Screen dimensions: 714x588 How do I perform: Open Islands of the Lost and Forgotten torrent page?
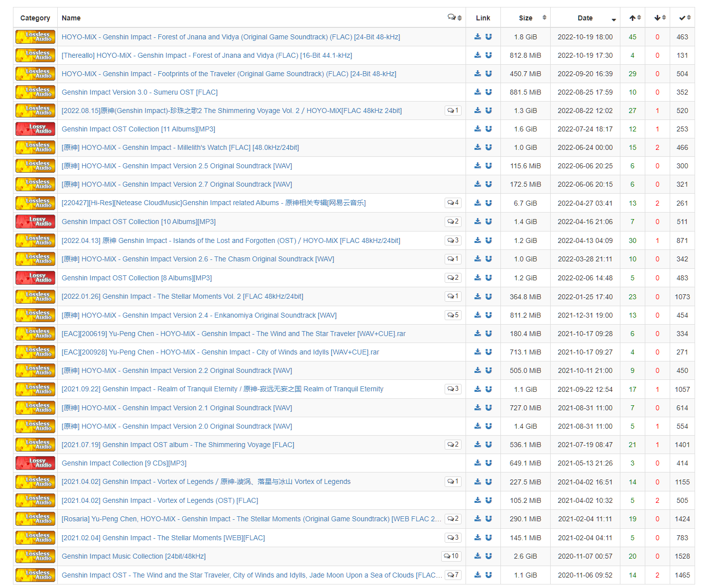point(231,240)
